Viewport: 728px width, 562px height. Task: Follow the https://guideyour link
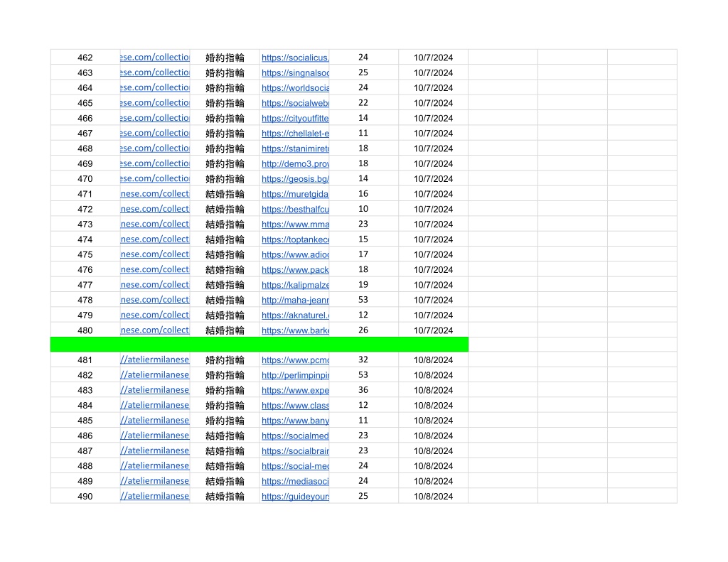tap(295, 497)
